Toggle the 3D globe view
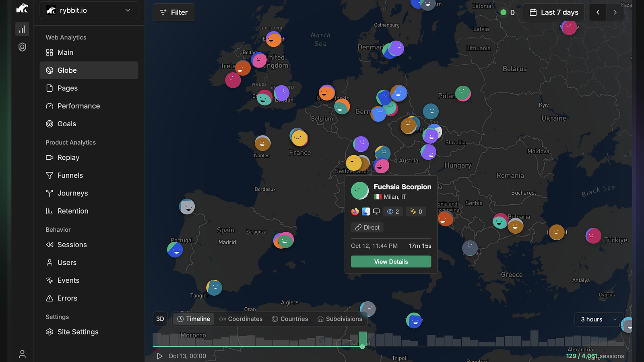 pos(160,319)
